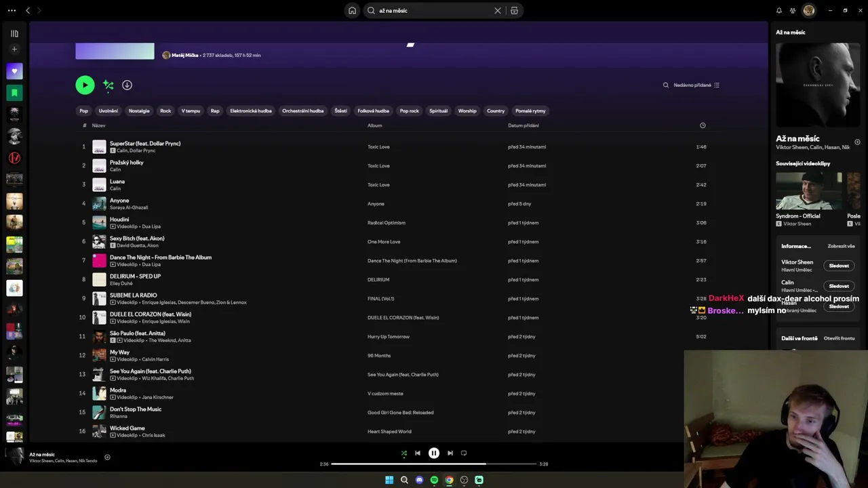Collapse Your Library sidebar icon

point(14,33)
